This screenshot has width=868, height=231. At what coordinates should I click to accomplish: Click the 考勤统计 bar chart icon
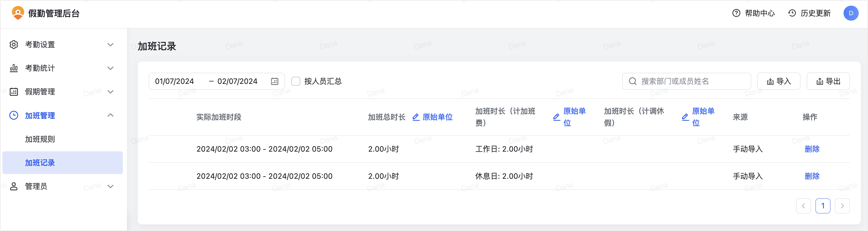click(14, 68)
